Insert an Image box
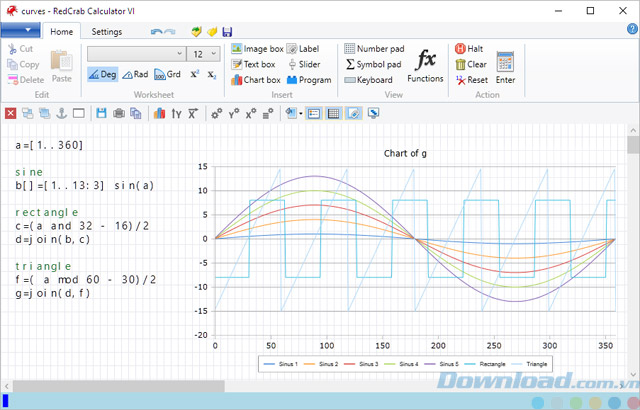Screen dimensions: 640x410 (257, 49)
